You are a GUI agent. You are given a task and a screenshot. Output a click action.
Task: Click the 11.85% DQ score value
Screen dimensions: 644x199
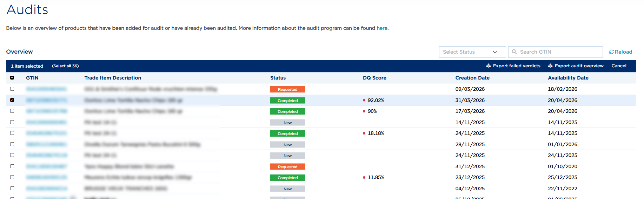(x=376, y=177)
